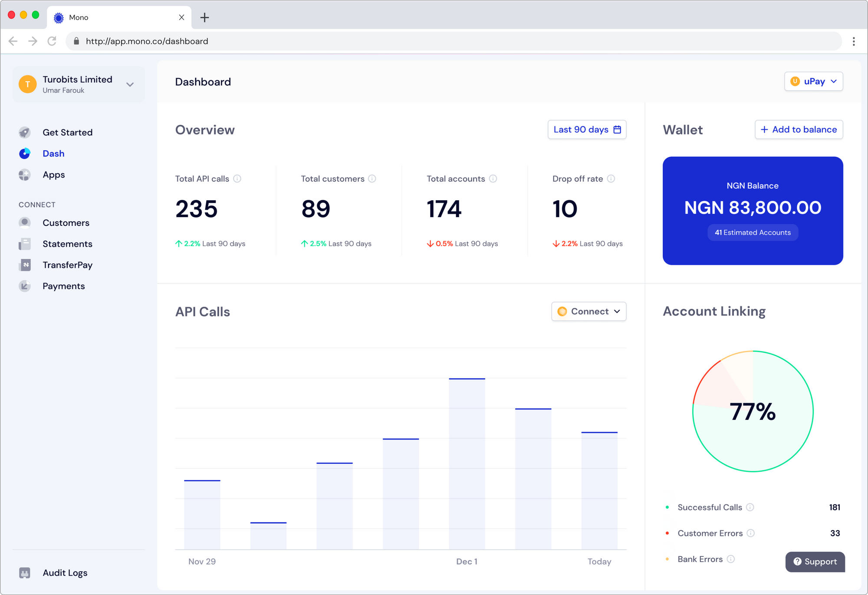This screenshot has height=595, width=868.
Task: Click the Payments arrow icon
Action: tap(25, 286)
